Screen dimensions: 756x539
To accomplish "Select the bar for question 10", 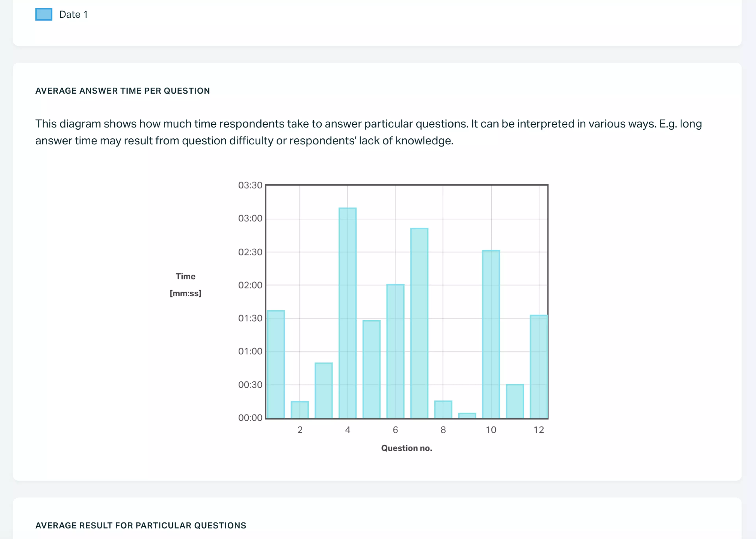I will pos(491,335).
